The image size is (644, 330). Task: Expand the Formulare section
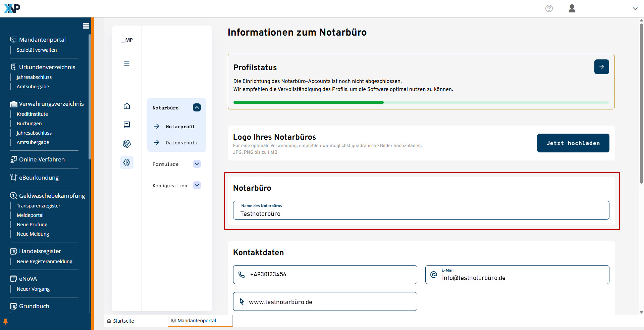197,164
